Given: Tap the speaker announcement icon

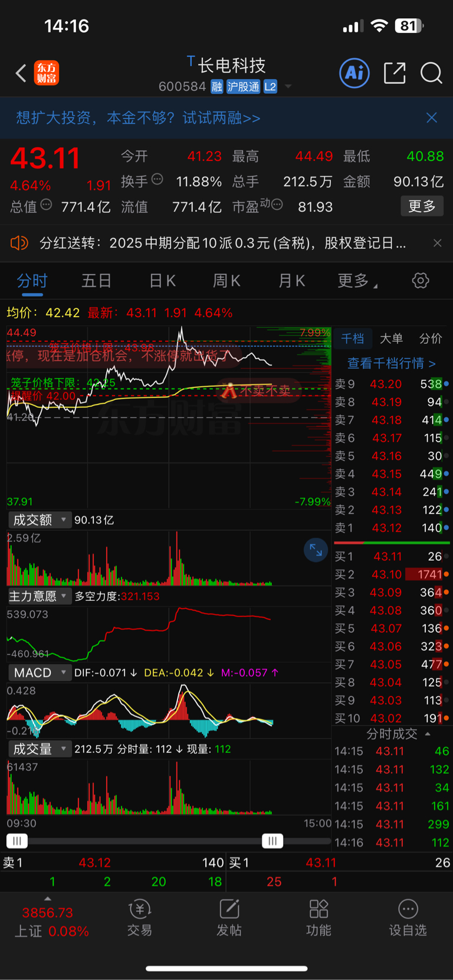Looking at the screenshot, I should 19,243.
